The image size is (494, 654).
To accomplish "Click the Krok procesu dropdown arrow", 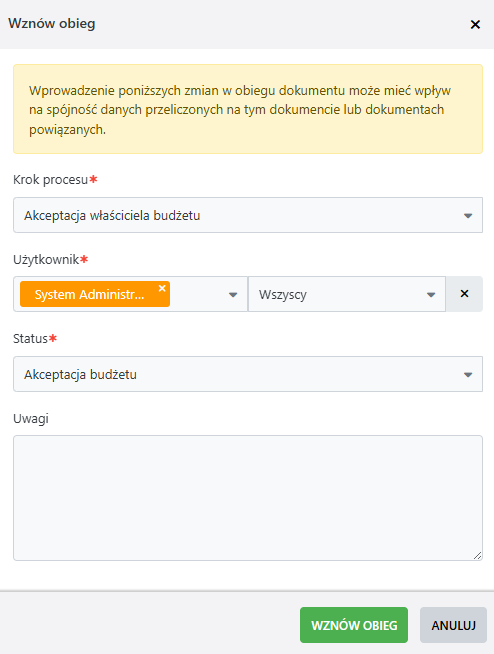I will (468, 216).
